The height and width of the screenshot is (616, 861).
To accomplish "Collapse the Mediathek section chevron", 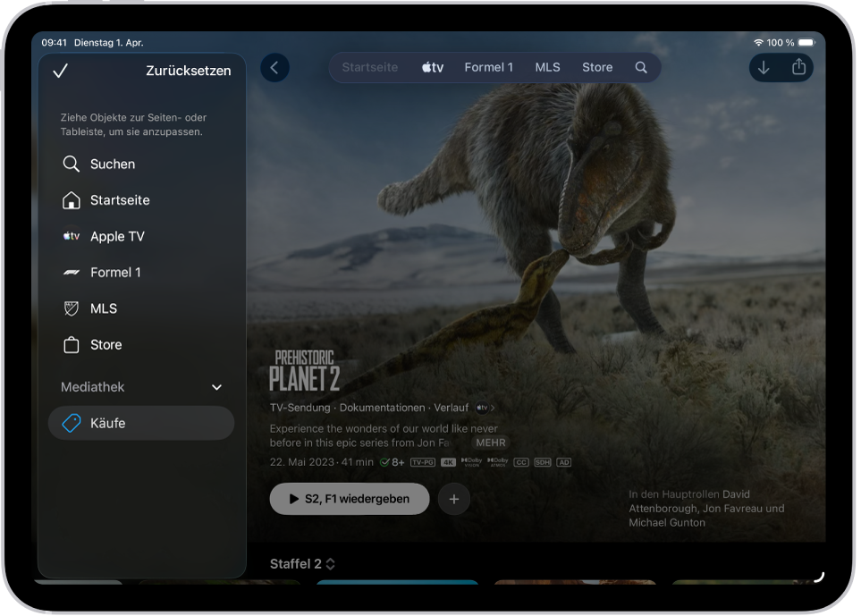I will (x=217, y=388).
